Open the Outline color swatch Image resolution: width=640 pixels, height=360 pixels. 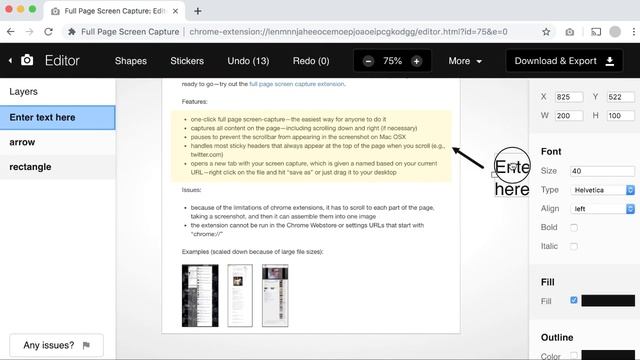pyautogui.click(x=608, y=355)
